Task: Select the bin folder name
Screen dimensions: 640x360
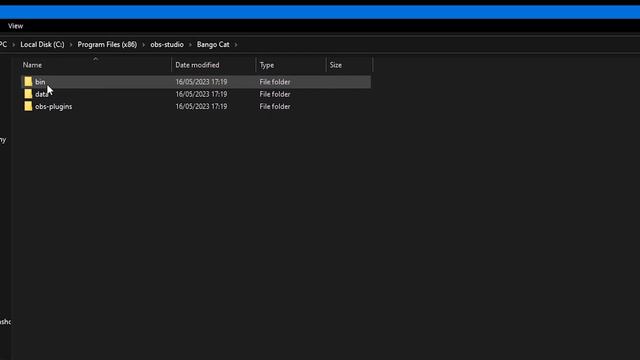Action: click(40, 82)
